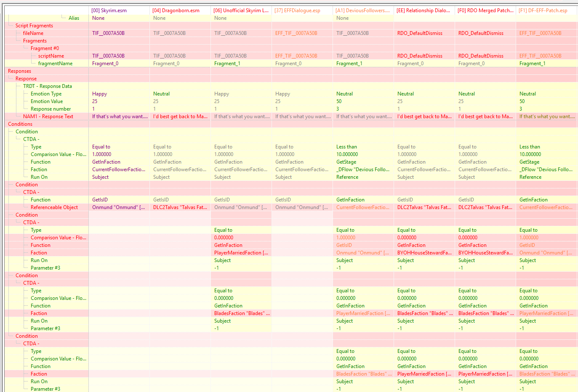
Task: Click Response Text in Skyrim.esm column
Action: coord(120,117)
